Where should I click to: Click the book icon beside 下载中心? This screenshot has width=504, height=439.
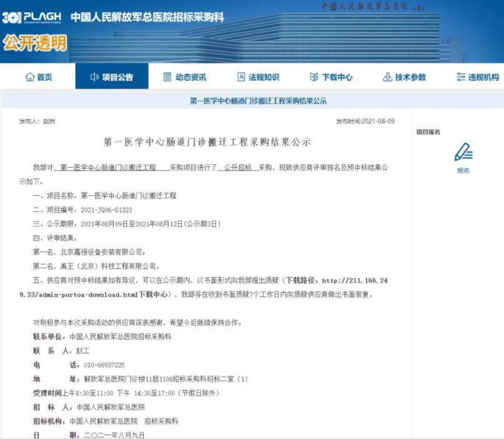pyautogui.click(x=314, y=77)
